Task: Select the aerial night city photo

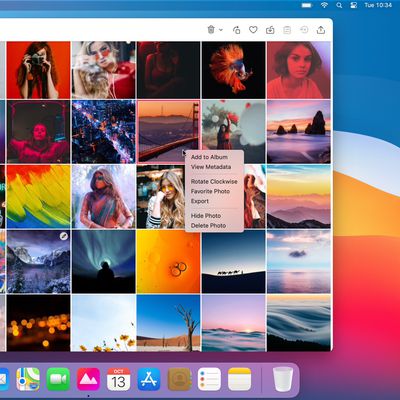Action: coord(104,132)
